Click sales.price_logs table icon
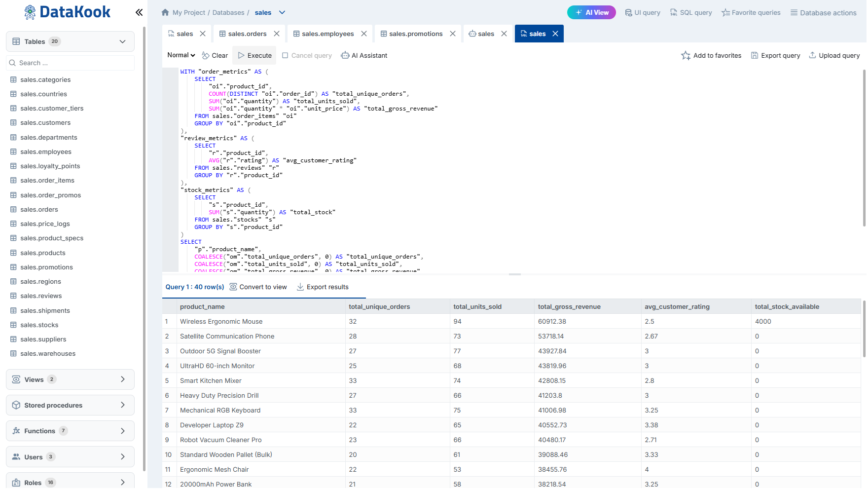 (13, 224)
